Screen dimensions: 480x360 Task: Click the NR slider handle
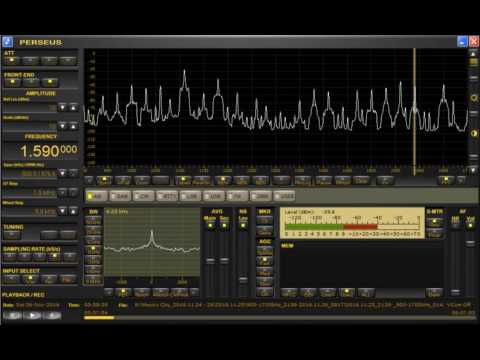(455, 292)
